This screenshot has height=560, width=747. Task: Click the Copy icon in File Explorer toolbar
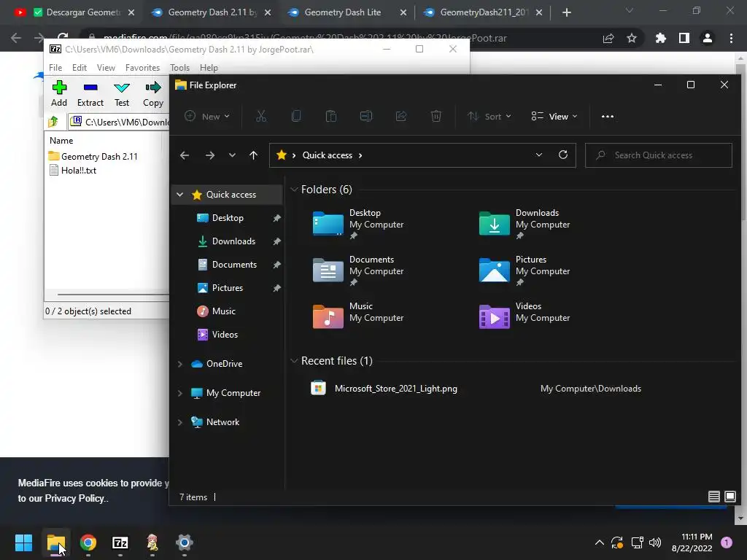pos(296,116)
